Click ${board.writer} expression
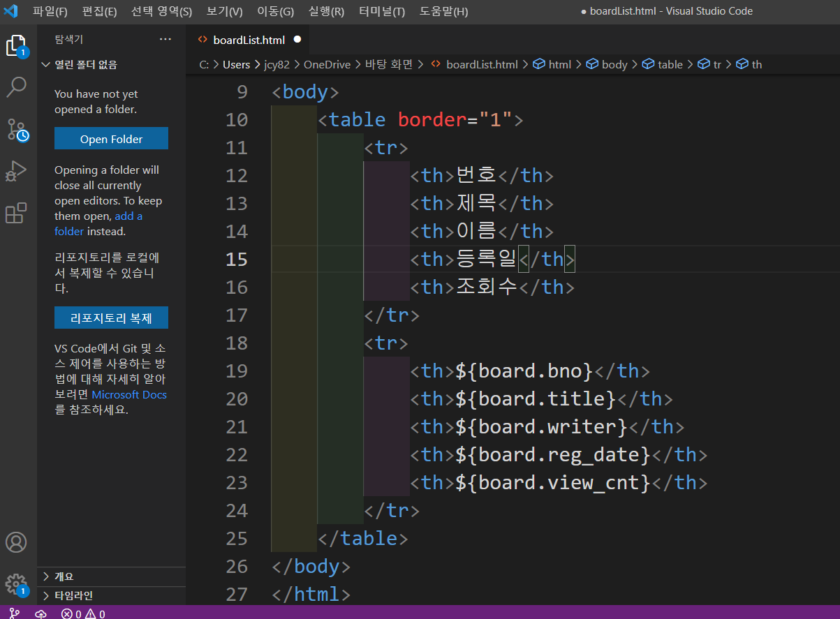Viewport: 840px width, 619px height. click(x=542, y=426)
